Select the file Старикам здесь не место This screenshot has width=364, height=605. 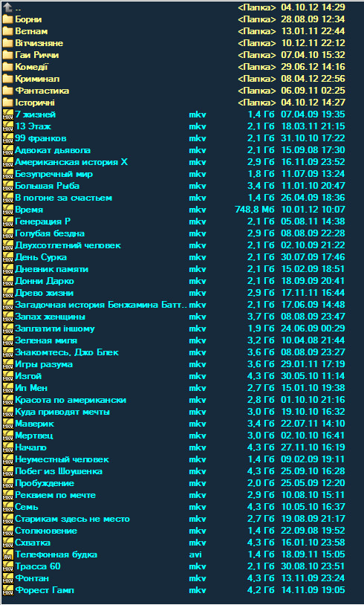coord(73,520)
